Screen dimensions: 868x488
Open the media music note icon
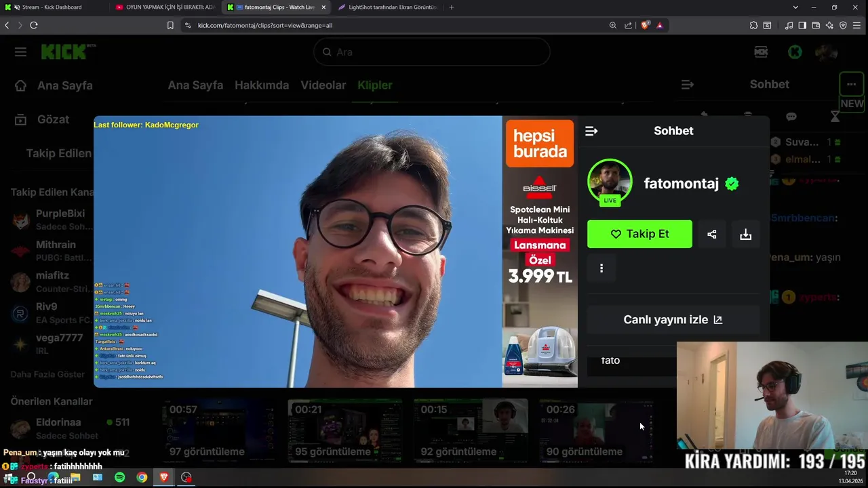(789, 25)
